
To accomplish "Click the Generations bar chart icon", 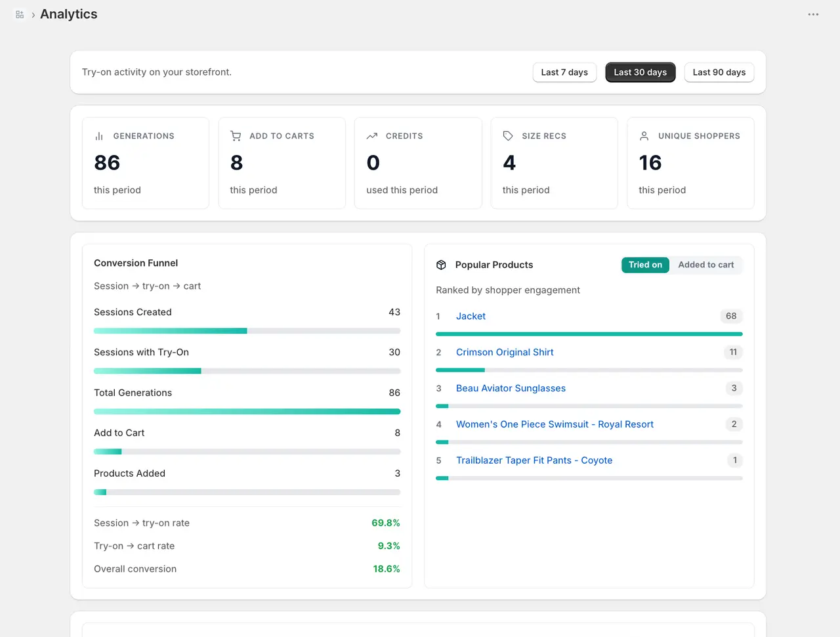I will pyautogui.click(x=99, y=136).
